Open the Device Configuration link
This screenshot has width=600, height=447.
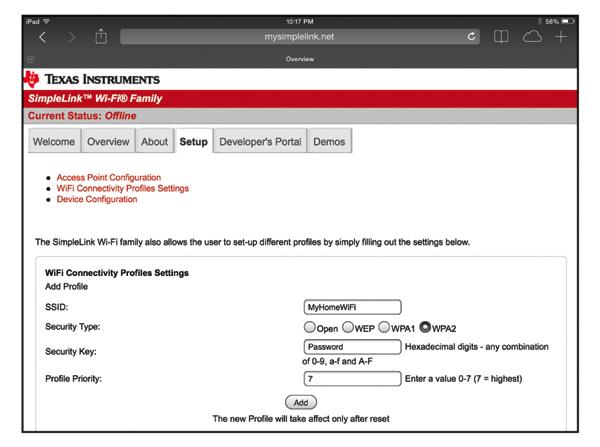(97, 199)
